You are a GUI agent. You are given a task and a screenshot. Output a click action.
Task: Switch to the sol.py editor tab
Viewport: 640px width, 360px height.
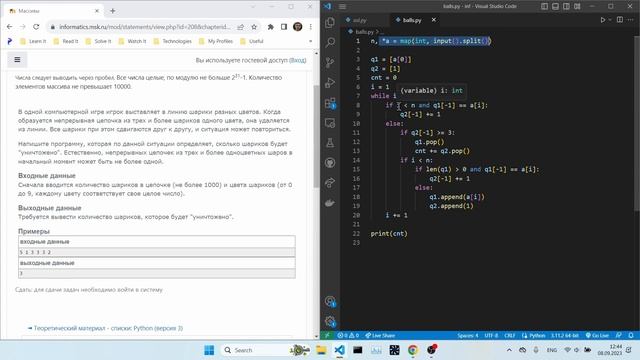[359, 20]
